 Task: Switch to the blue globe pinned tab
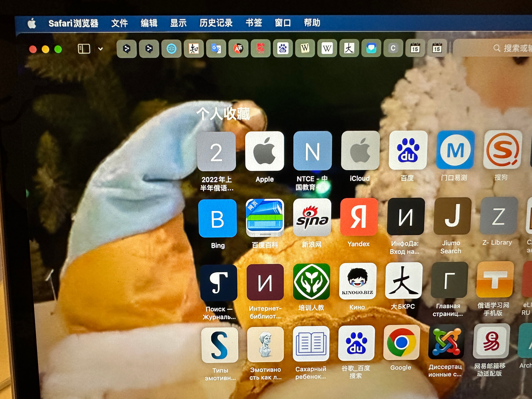pos(172,49)
